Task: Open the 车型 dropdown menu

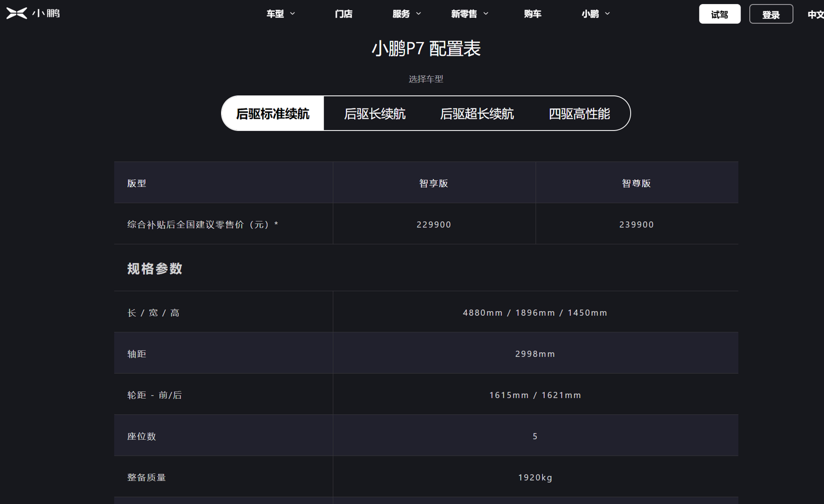Action: tap(280, 14)
